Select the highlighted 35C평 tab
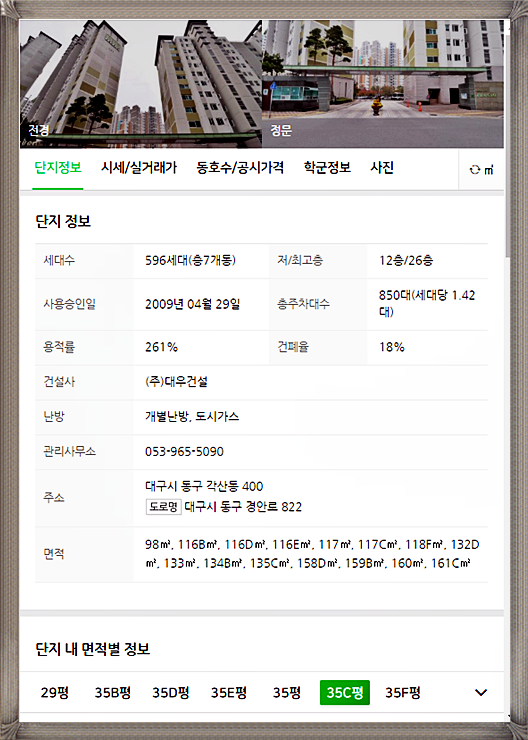Viewport: 528px width, 740px height. [345, 693]
